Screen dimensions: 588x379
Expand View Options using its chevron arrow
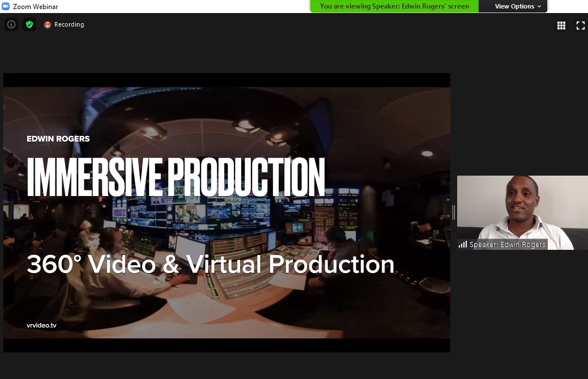click(x=539, y=7)
